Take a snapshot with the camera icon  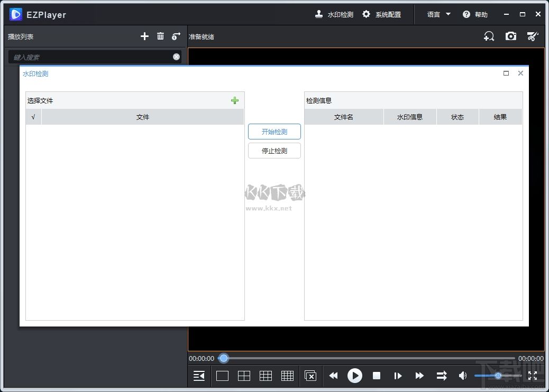pos(511,36)
